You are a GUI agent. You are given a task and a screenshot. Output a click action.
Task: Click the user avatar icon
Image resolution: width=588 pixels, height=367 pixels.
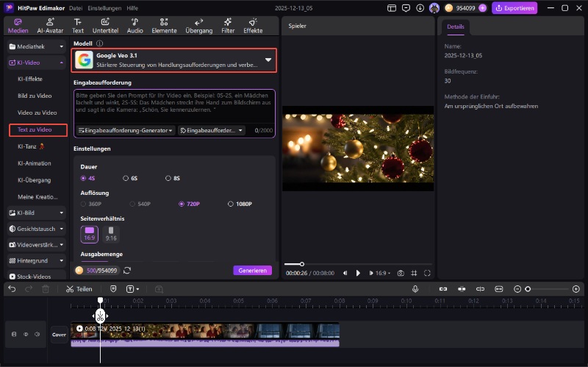coord(434,8)
